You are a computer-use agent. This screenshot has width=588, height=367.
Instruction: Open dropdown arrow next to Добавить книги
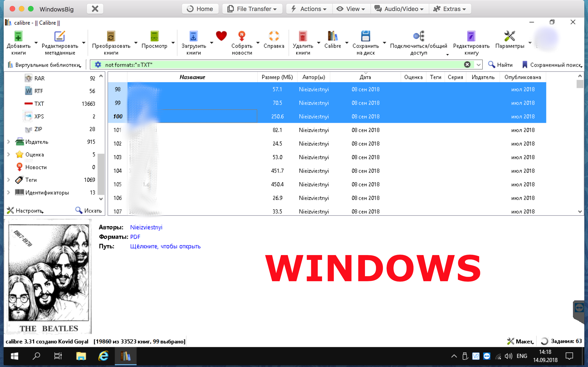coord(36,43)
